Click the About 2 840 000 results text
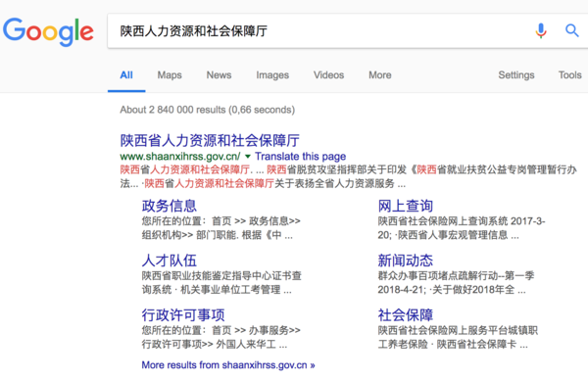 (208, 110)
